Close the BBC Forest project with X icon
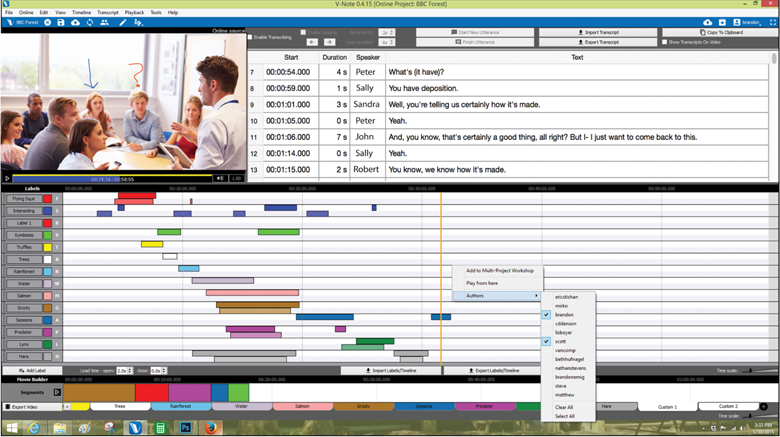780x437 pixels. tap(48, 22)
